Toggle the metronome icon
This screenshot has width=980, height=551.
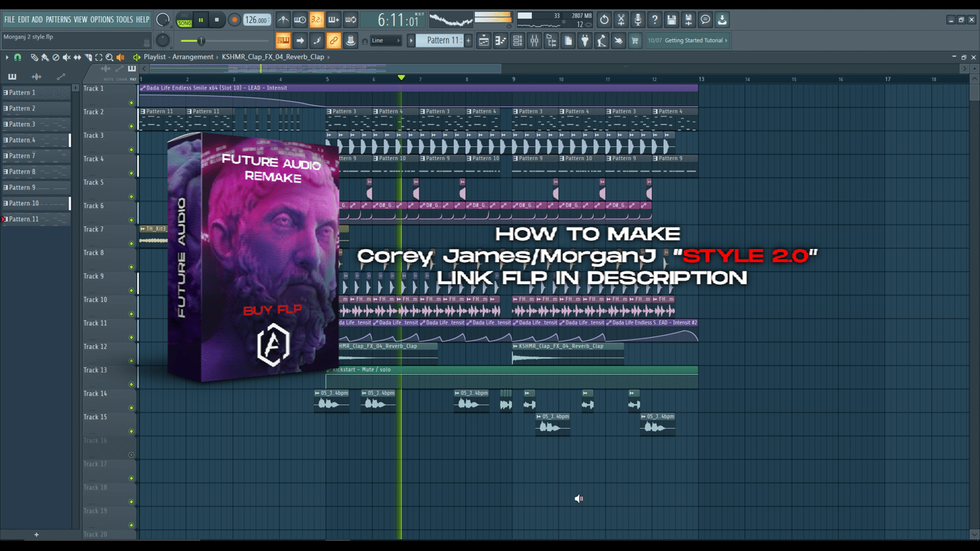coord(283,20)
